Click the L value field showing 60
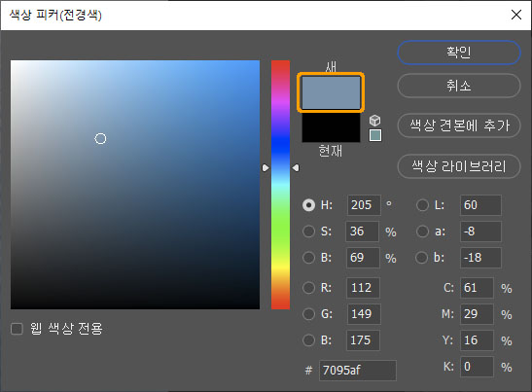Screen dimensions: 532x392 480,205
